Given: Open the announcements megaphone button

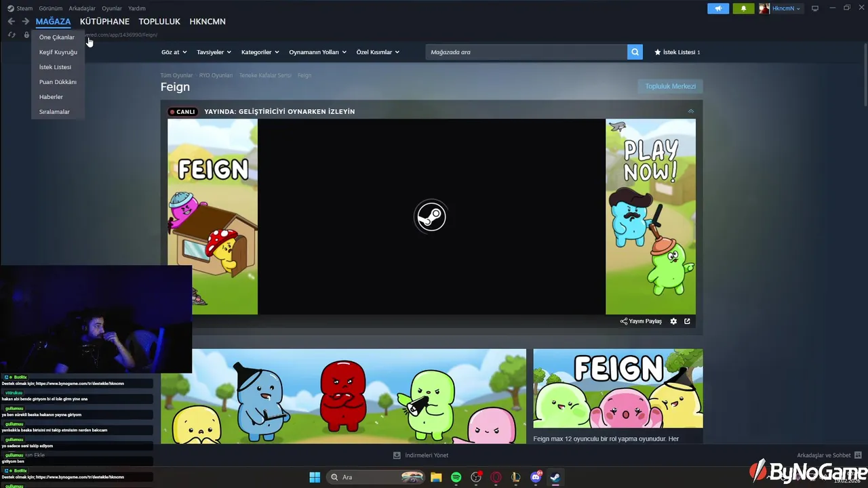Looking at the screenshot, I should click(718, 9).
